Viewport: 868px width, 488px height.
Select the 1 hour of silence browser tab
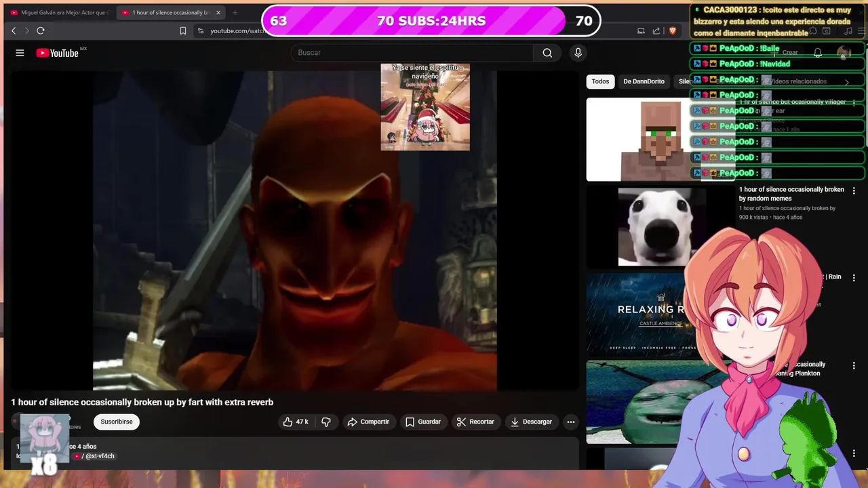170,12
